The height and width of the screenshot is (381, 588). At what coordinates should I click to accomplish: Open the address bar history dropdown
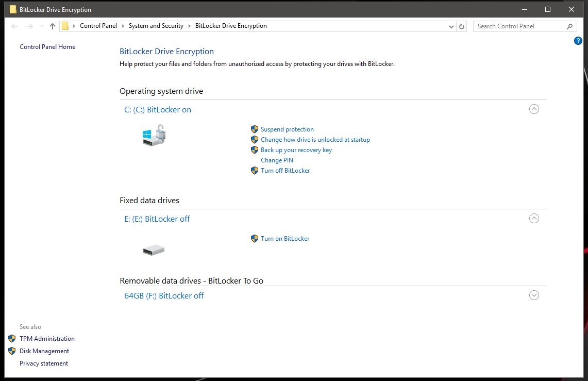(x=451, y=26)
